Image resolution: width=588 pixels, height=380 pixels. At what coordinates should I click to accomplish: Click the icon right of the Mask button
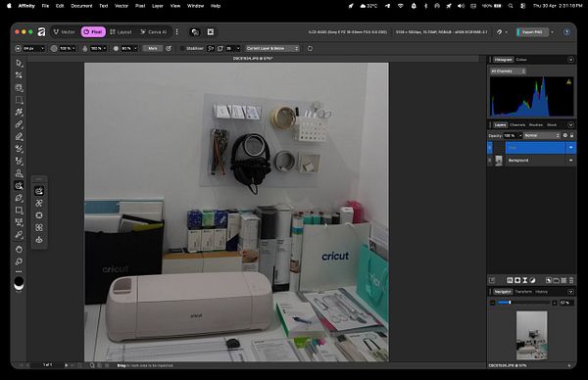coord(169,48)
